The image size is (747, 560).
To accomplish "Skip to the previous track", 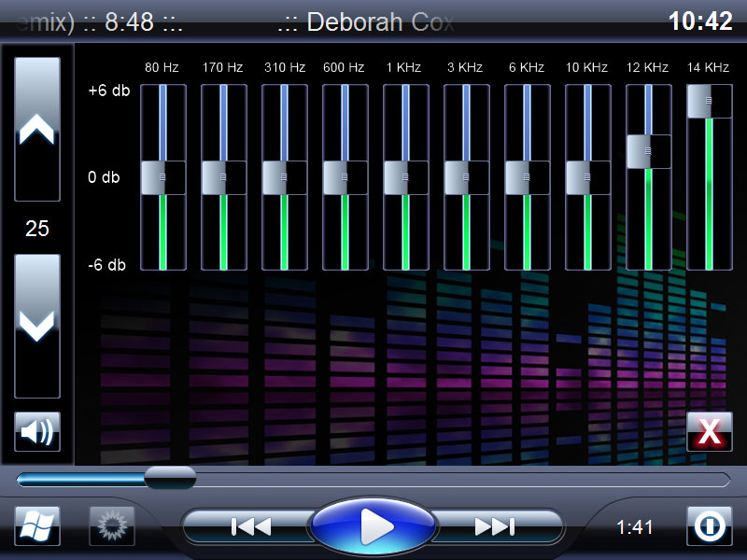I will pyautogui.click(x=250, y=527).
